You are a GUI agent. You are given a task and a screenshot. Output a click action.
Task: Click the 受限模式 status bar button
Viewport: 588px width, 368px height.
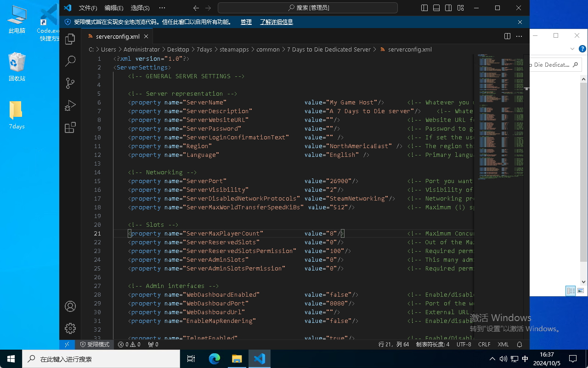click(95, 344)
